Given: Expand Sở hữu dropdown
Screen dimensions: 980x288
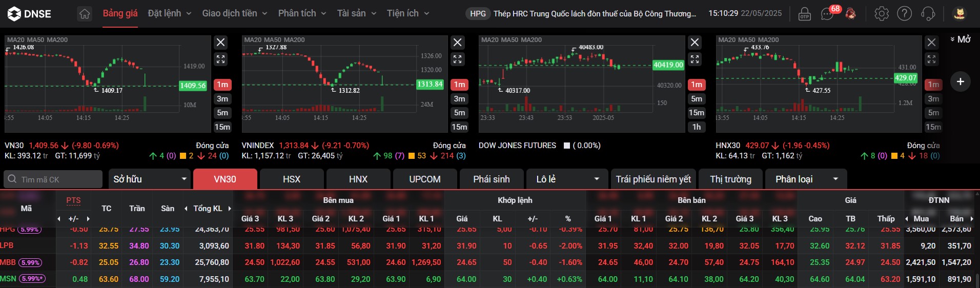Looking at the screenshot, I should (149, 179).
